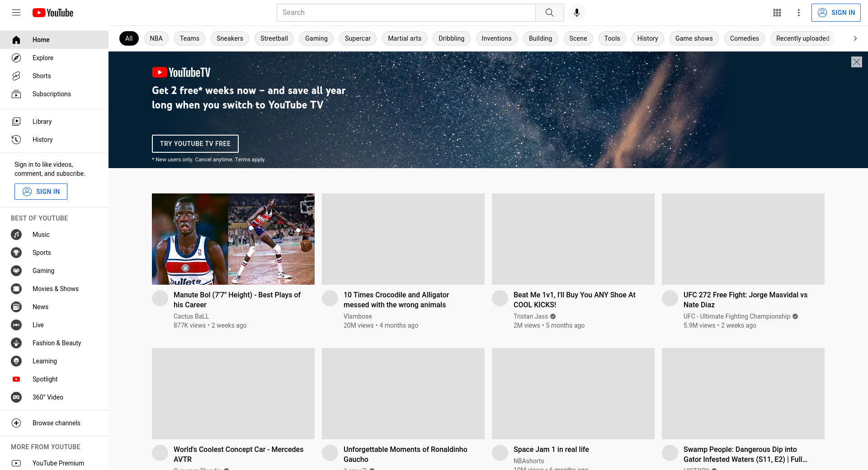868x470 pixels.
Task: Click TRY YOUTUBE TV FREE button
Action: click(195, 144)
